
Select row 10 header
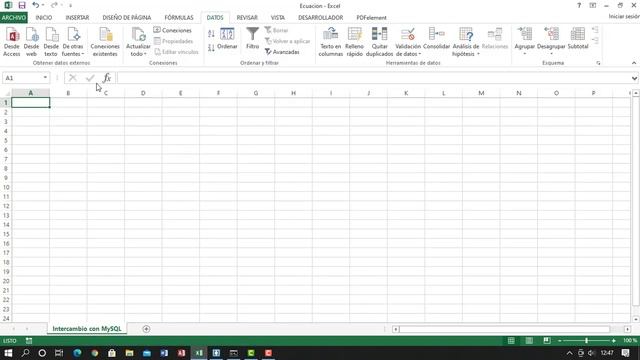tap(6, 187)
